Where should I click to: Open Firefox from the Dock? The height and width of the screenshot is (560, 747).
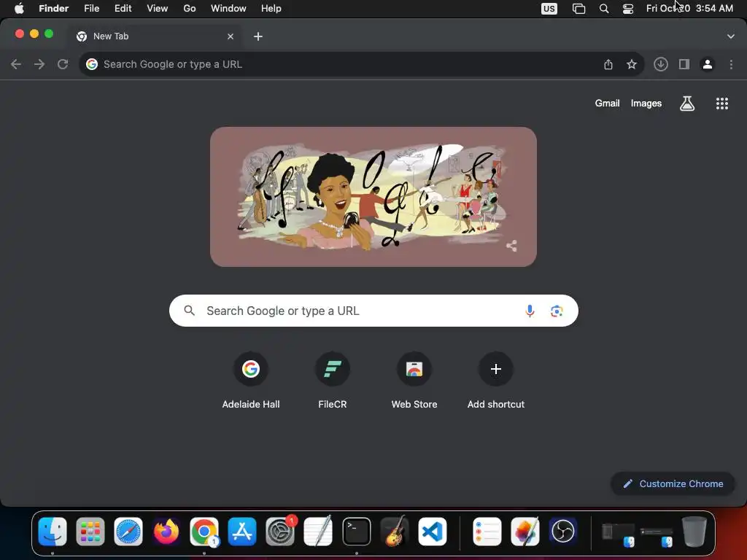[x=166, y=532]
